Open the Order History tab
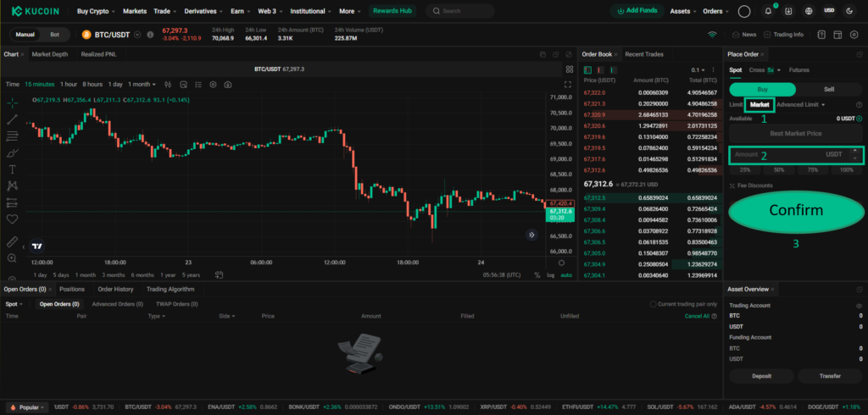Screen dimensions: 868x415 click(x=115, y=289)
